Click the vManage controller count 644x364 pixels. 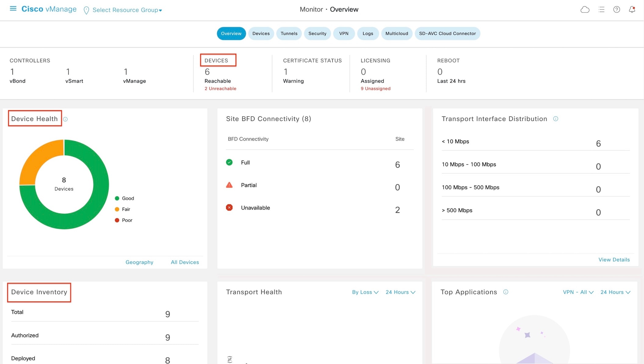tap(125, 72)
